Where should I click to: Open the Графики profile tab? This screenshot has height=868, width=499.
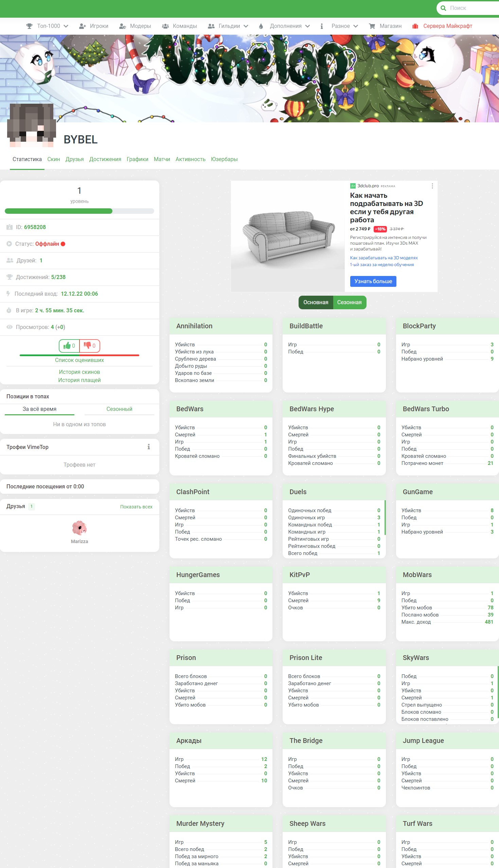138,159
